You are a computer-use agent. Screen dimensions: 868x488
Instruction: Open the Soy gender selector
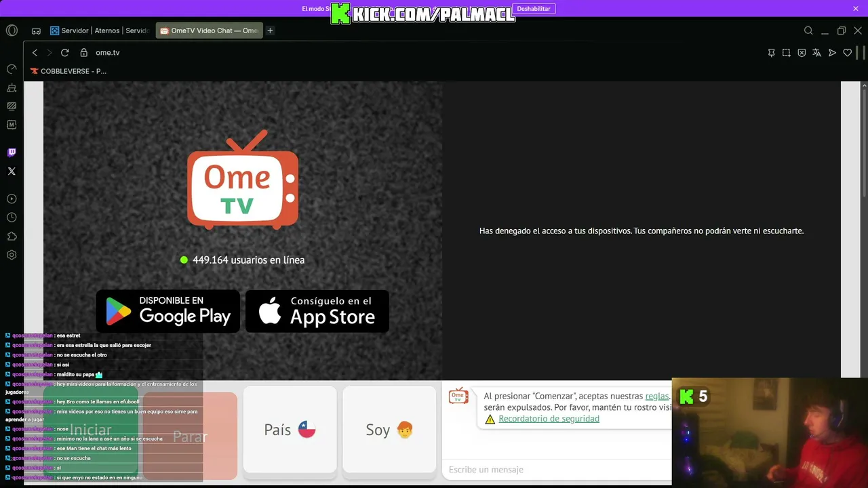389,430
